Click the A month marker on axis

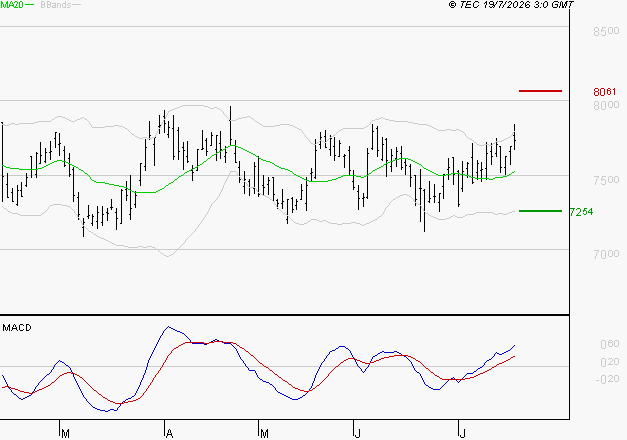169,434
